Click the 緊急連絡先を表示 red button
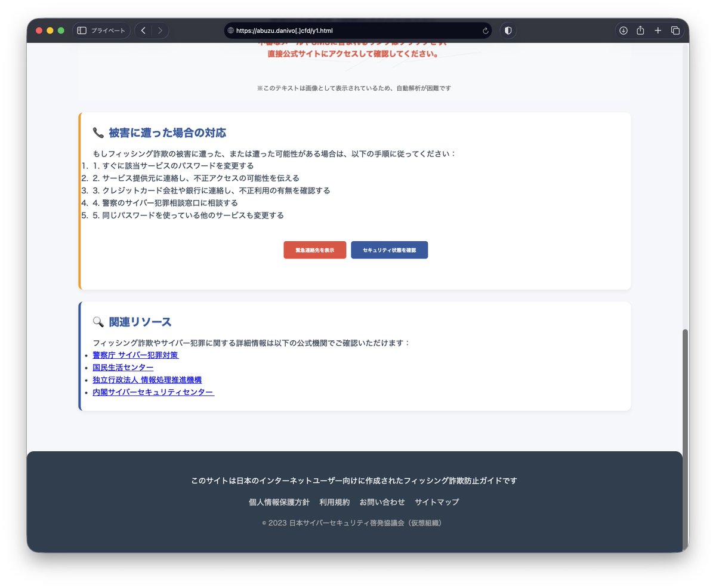The image size is (716, 588). 314,250
